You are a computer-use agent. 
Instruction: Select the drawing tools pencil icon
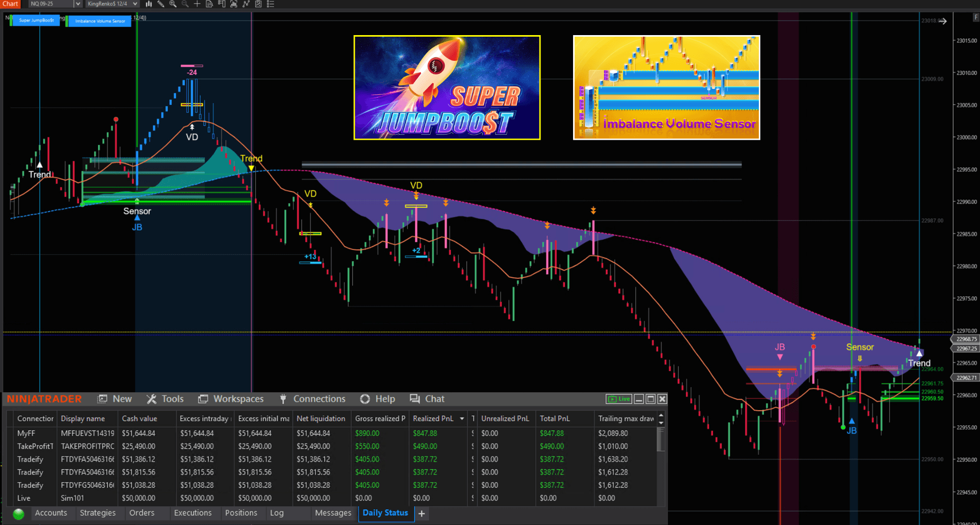pyautogui.click(x=161, y=4)
